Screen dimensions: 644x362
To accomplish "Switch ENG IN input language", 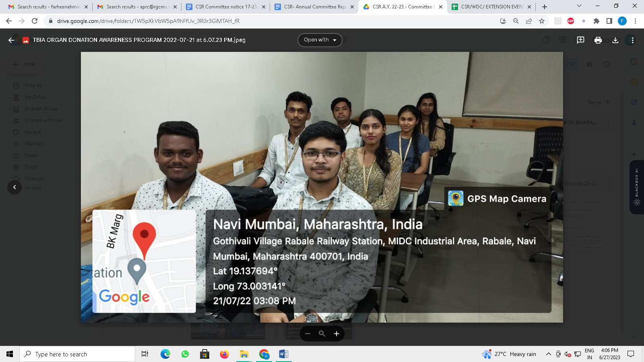I will pyautogui.click(x=590, y=354).
